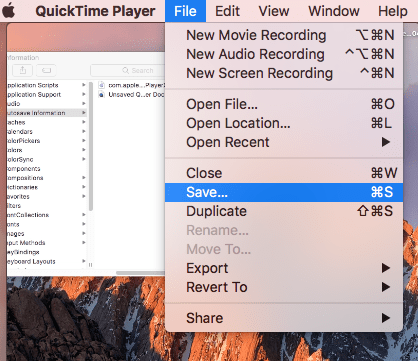Choose Close from the File menu
The height and width of the screenshot is (361, 418).
pos(284,173)
